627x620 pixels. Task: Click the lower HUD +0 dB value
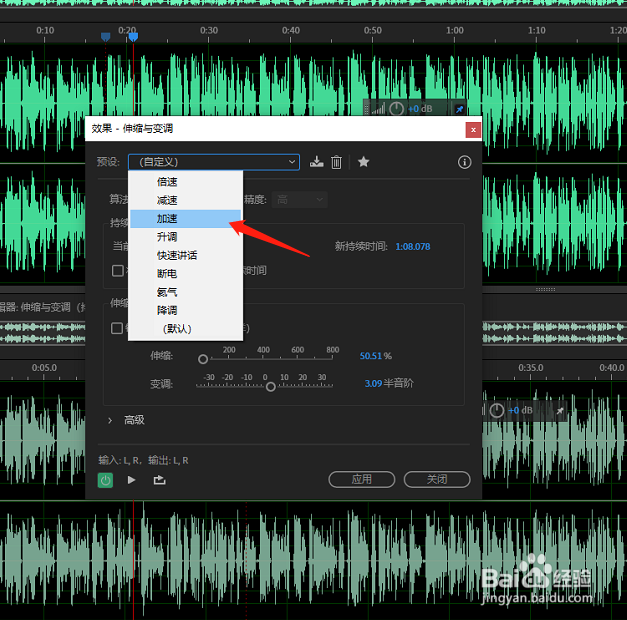[520, 410]
